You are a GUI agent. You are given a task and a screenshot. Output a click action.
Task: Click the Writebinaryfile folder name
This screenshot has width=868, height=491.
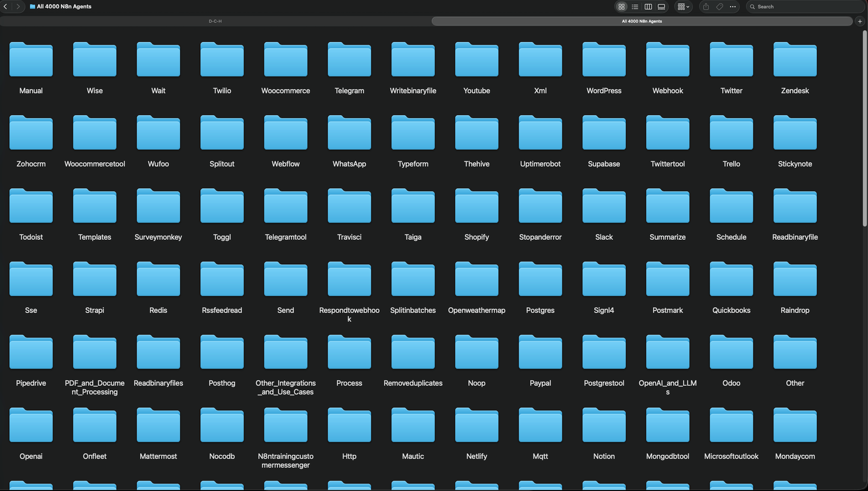click(x=413, y=91)
